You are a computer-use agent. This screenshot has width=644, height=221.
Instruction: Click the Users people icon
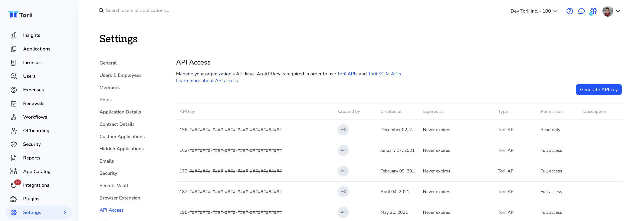coord(13,76)
